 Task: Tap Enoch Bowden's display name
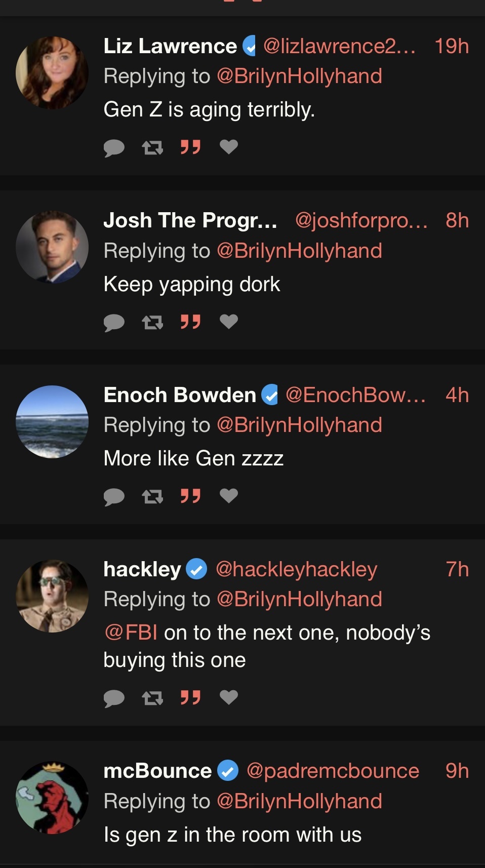tap(180, 395)
